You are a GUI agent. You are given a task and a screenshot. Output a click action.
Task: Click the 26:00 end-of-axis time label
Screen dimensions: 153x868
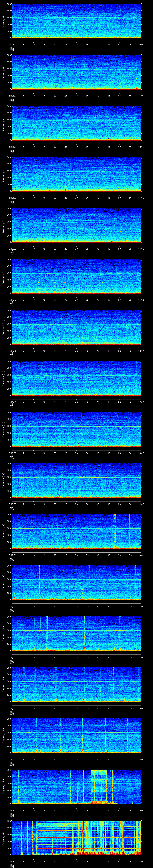click(141, 861)
